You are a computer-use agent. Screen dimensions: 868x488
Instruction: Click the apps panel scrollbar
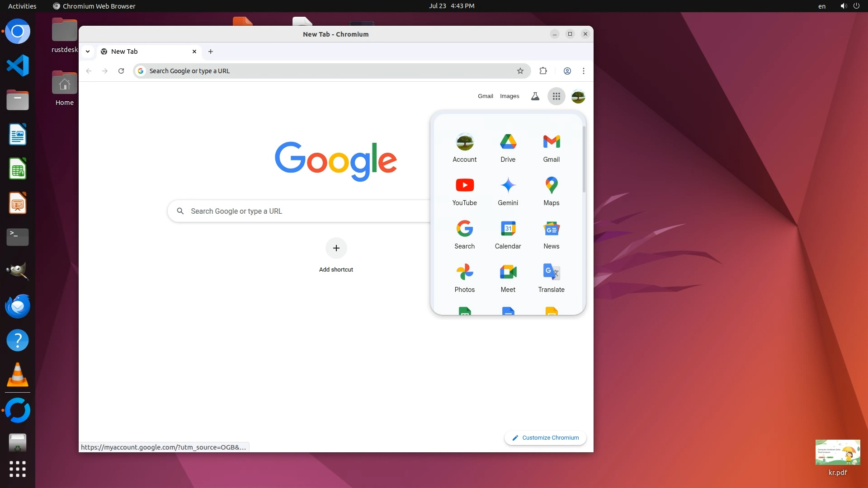(x=584, y=160)
